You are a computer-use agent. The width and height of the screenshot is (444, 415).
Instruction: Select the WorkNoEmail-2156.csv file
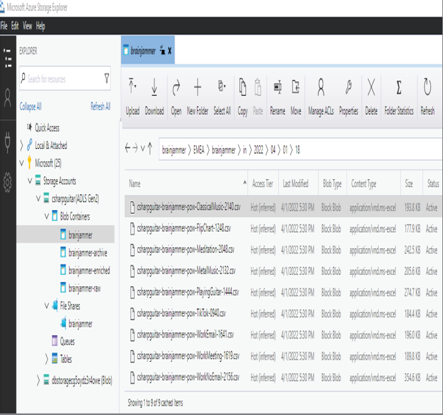[x=188, y=377]
